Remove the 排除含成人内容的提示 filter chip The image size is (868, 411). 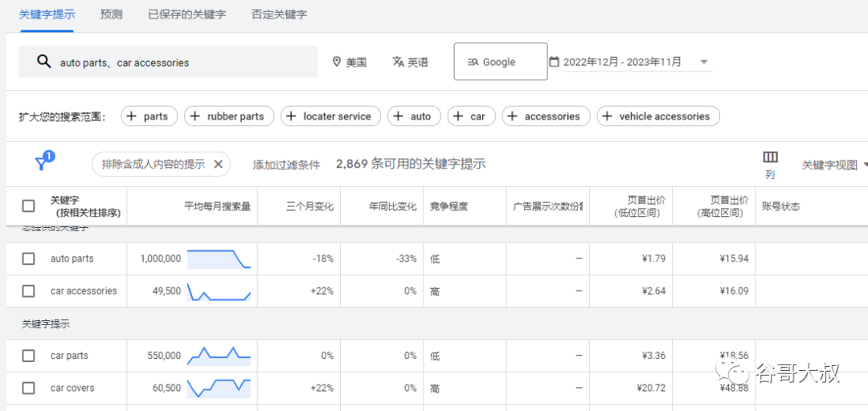tap(218, 164)
